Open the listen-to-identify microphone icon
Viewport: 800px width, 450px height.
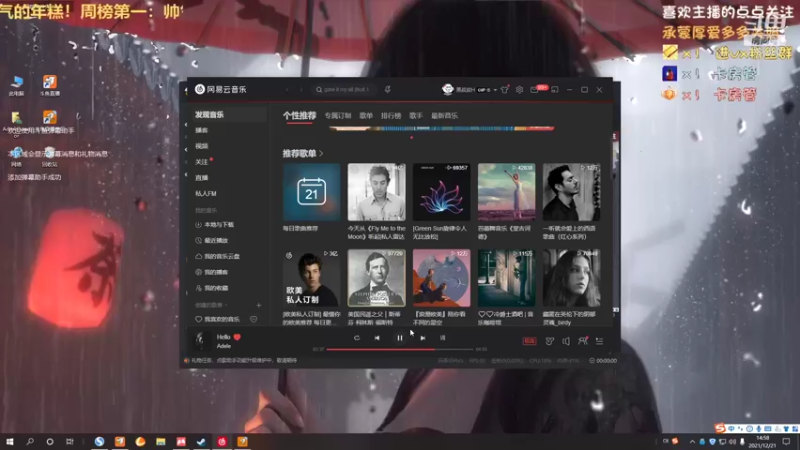388,89
